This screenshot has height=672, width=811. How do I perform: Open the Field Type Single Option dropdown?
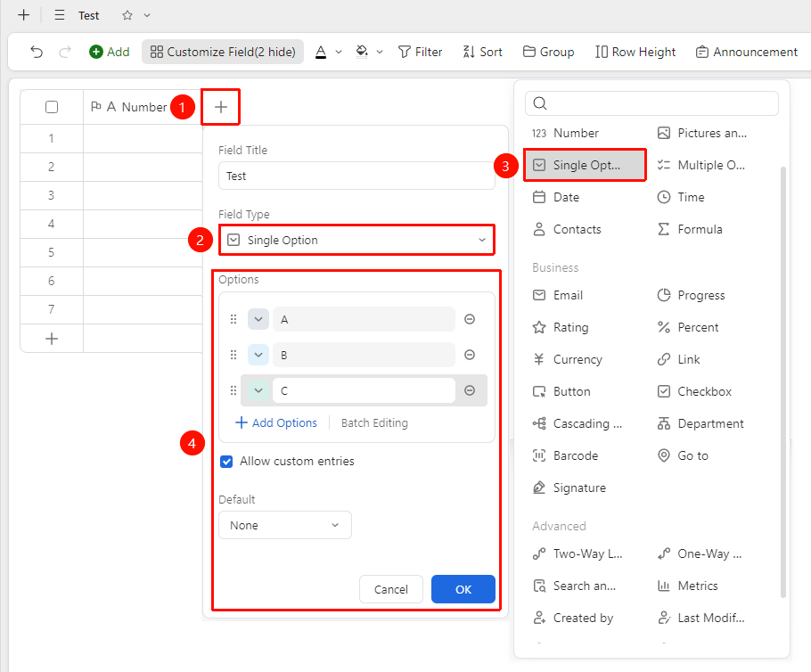pyautogui.click(x=356, y=240)
